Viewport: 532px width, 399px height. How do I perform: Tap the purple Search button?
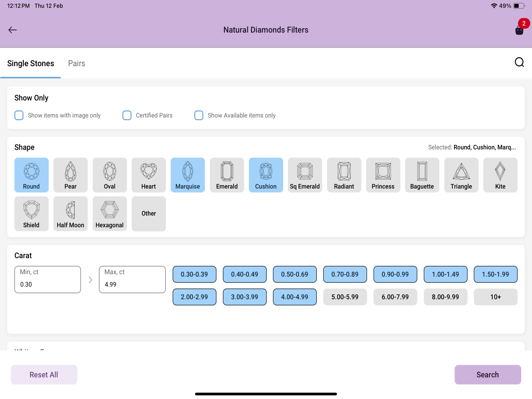point(488,374)
